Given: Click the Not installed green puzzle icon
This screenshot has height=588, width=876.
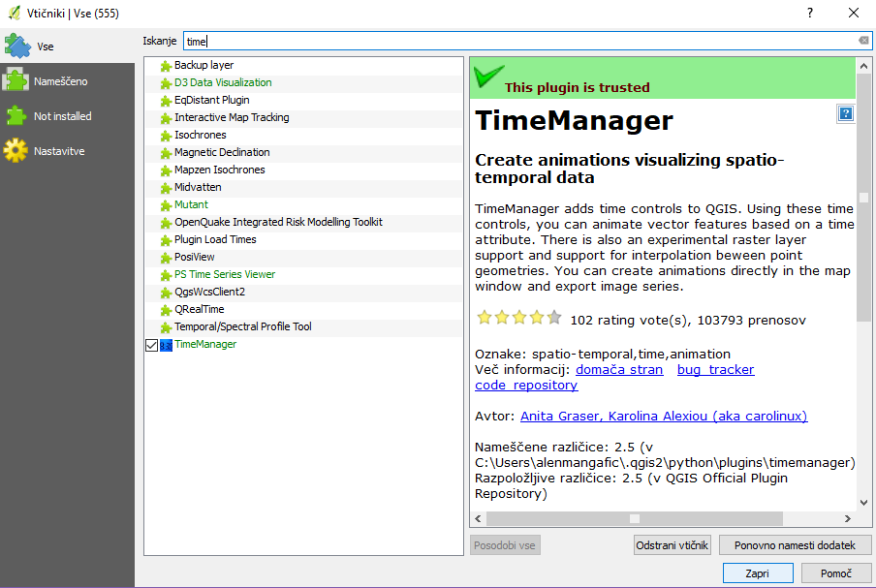Looking at the screenshot, I should coord(16,115).
